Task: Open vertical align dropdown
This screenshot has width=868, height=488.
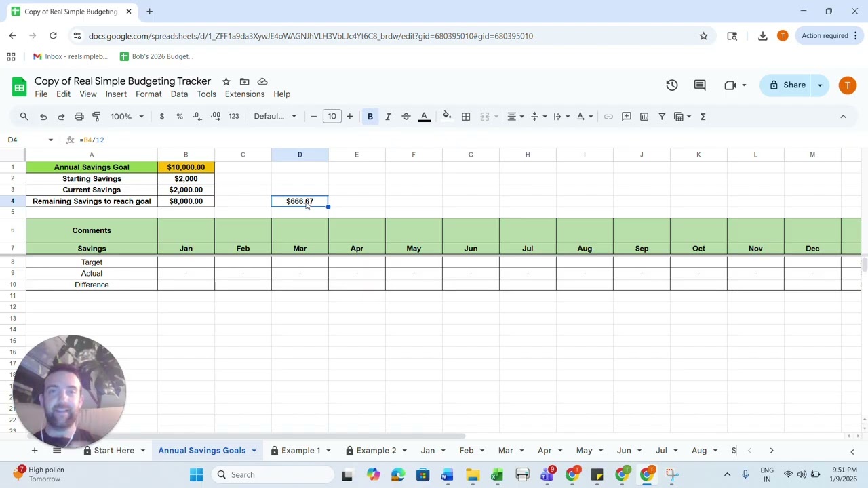Action: click(x=538, y=117)
